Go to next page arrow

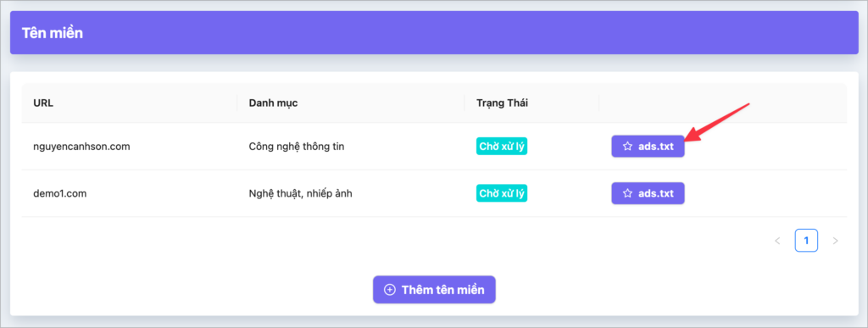point(835,241)
